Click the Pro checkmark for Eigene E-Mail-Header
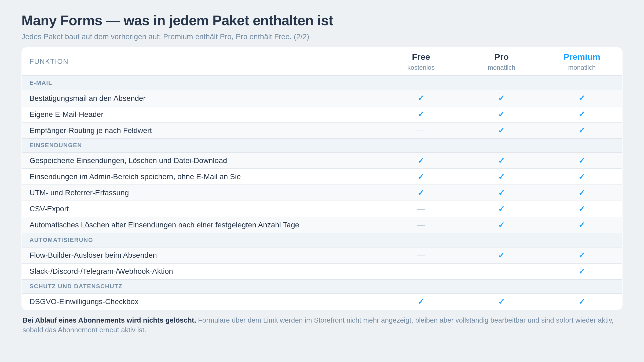 (x=501, y=114)
